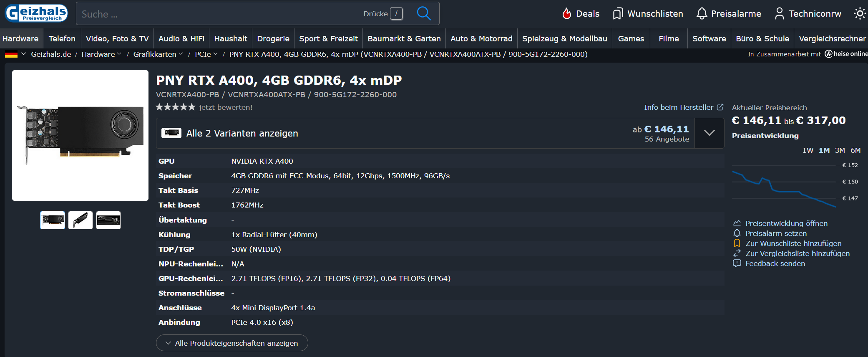Select the second angled product thumbnail
The height and width of the screenshot is (357, 868).
(81, 220)
